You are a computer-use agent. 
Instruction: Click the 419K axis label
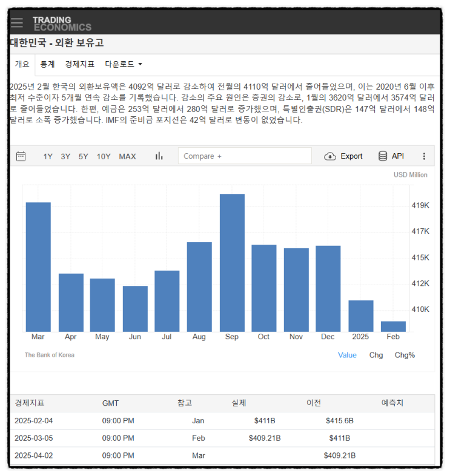coord(420,205)
